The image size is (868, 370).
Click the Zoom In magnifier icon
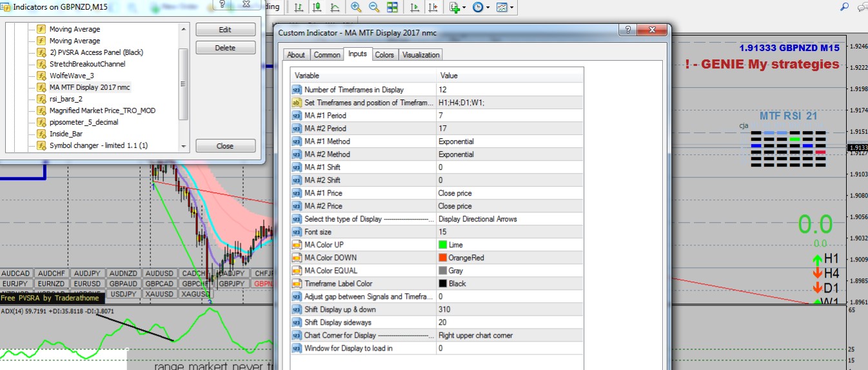pos(356,8)
